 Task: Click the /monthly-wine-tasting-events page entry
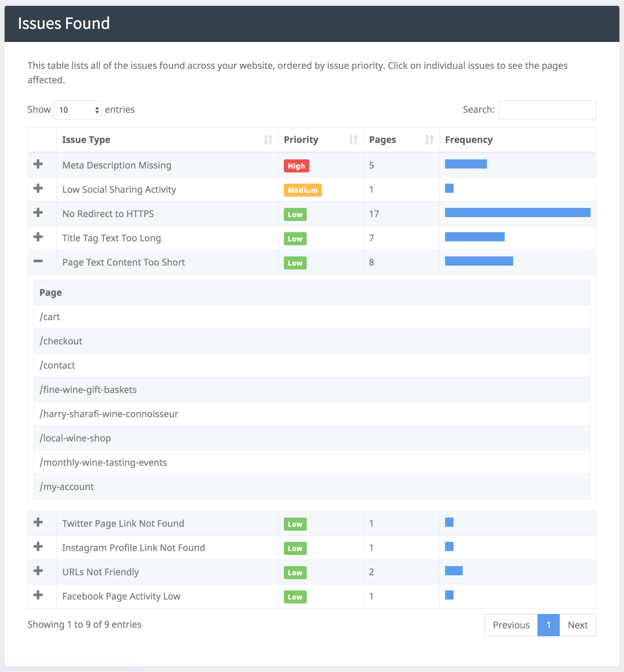point(103,463)
